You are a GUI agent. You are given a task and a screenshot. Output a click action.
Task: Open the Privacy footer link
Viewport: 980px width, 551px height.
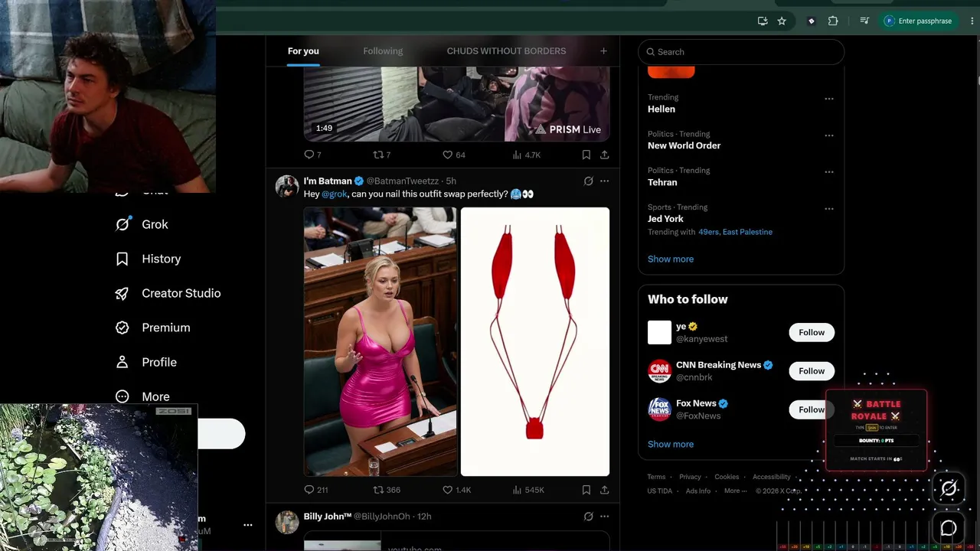[690, 477]
